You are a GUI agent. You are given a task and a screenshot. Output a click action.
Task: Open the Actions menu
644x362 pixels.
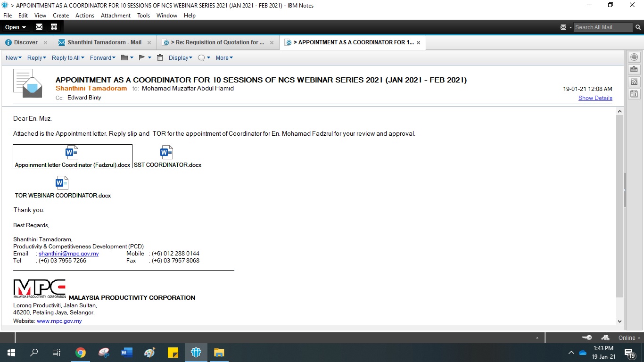[x=85, y=16]
